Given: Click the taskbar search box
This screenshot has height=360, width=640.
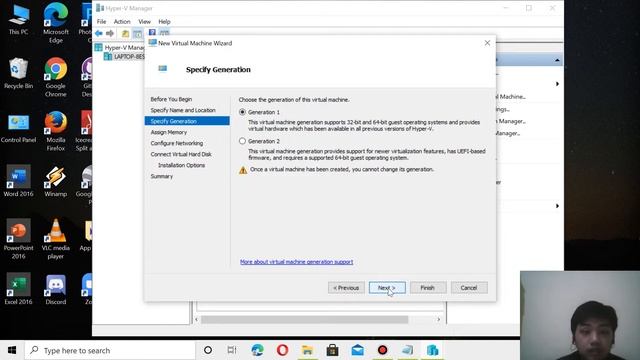Looking at the screenshot, I should click(110, 350).
